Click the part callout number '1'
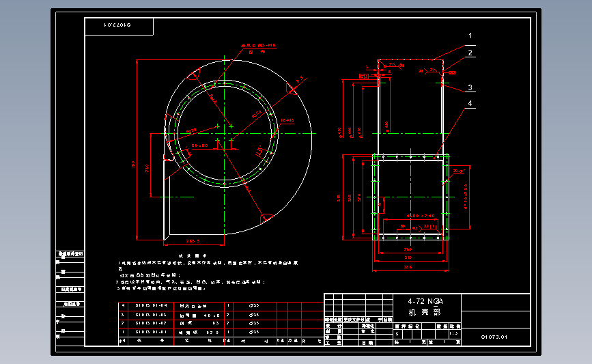 click(470, 36)
